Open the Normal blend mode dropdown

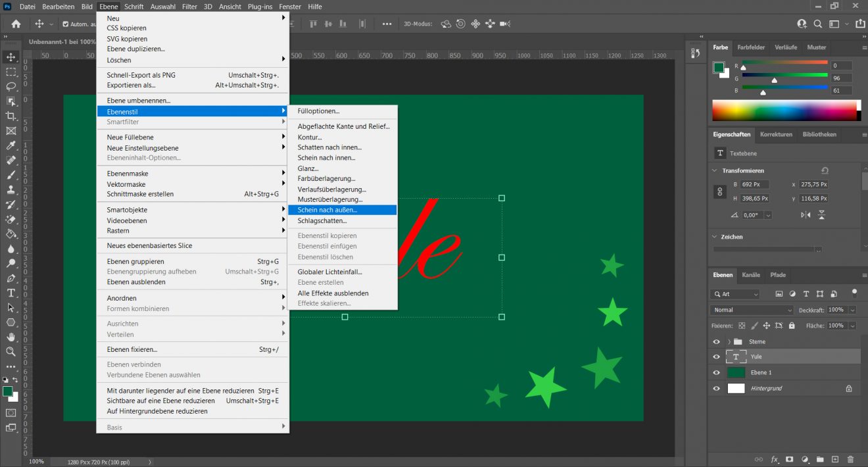click(752, 309)
